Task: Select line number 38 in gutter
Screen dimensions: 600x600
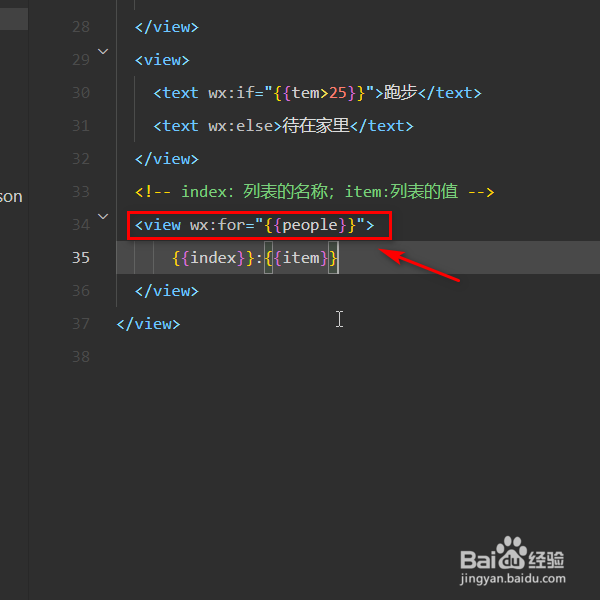Action: coord(81,357)
